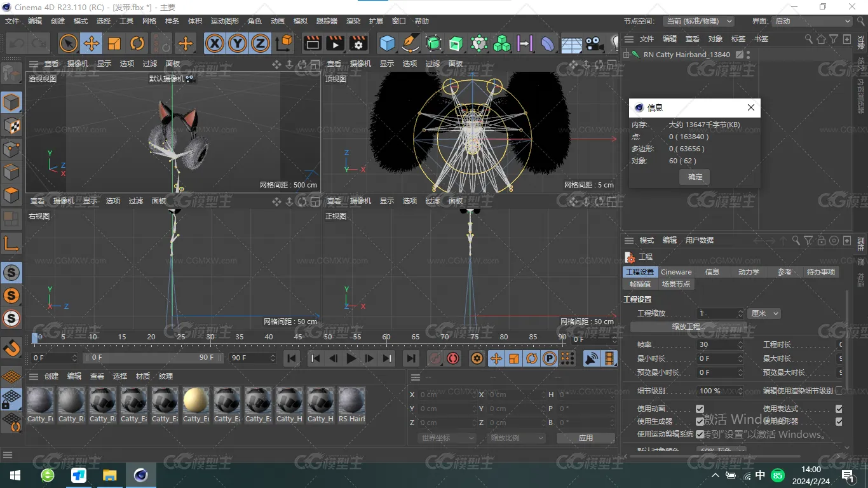Screen dimensions: 868x488
Task: Enable Model mode in left sidebar
Action: coord(11,102)
